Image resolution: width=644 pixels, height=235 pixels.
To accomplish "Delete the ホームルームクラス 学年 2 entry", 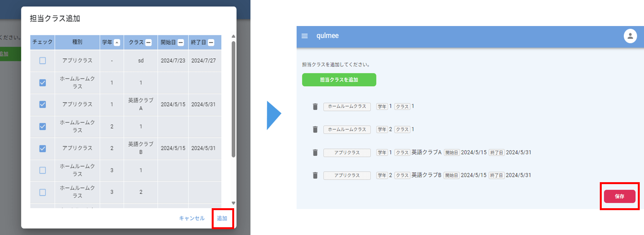I will coord(315,129).
